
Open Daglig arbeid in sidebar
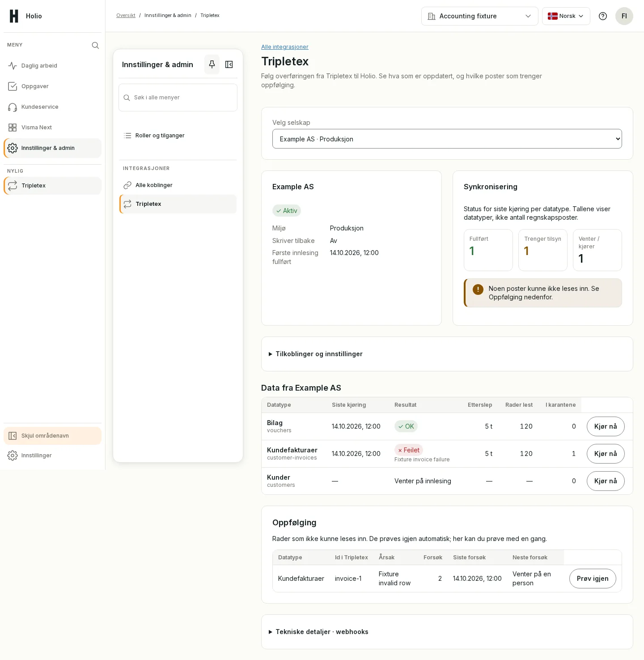coord(52,66)
